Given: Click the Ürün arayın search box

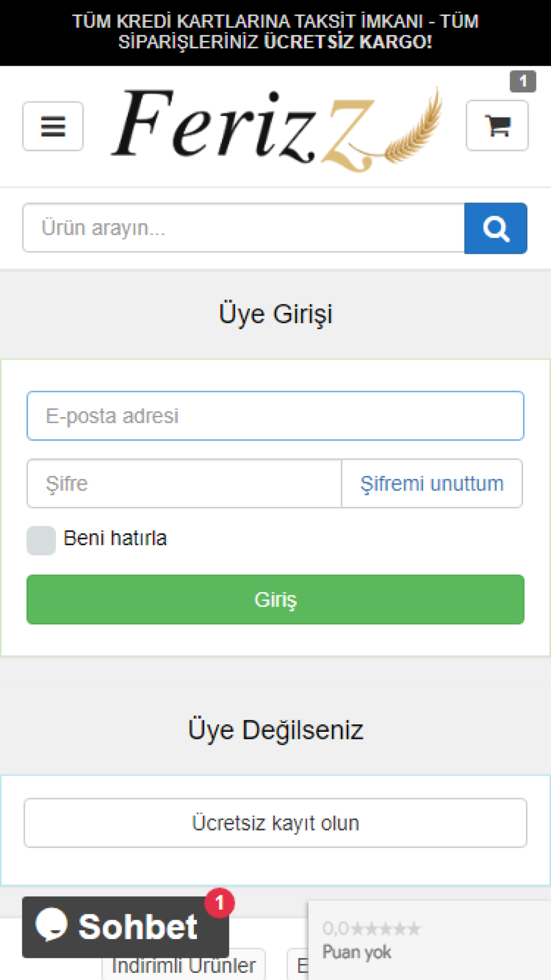Looking at the screenshot, I should pos(244,228).
